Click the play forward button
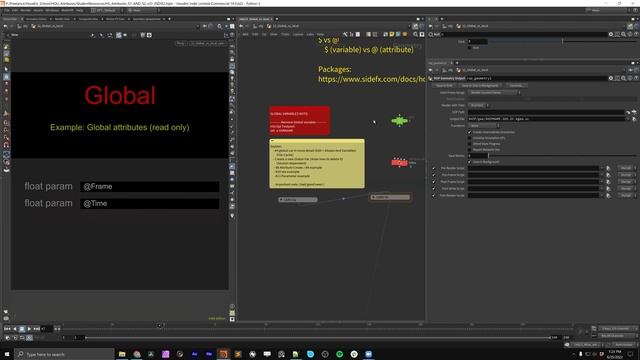 coord(29,329)
